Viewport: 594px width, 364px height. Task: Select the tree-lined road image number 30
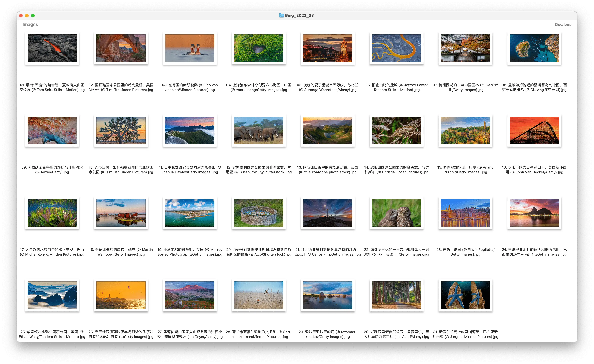(x=396, y=295)
